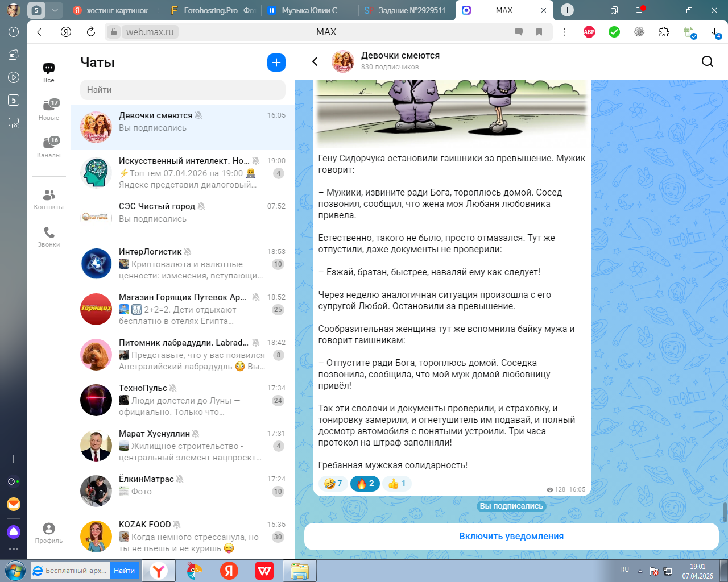Open browser downloads with badge 4
Viewport: 728px width, 582px height.
pyautogui.click(x=715, y=33)
